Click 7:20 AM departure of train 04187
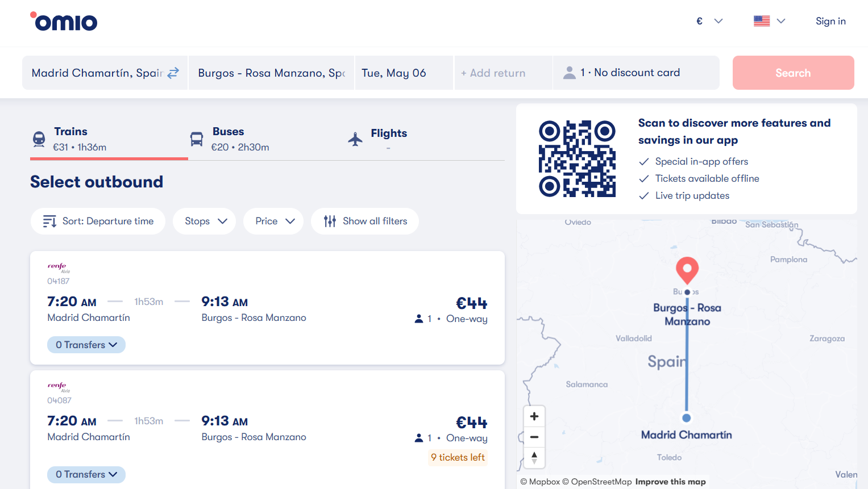The width and height of the screenshot is (868, 489). click(x=72, y=302)
